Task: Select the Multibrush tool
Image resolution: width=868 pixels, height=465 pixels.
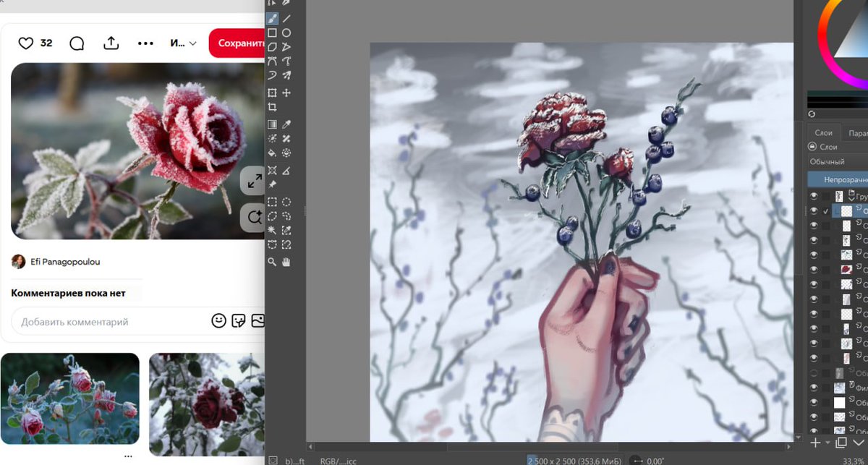Action: (x=286, y=74)
